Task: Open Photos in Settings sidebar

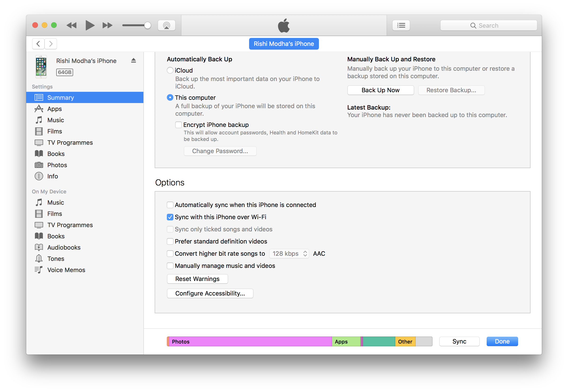Action: tap(85, 165)
